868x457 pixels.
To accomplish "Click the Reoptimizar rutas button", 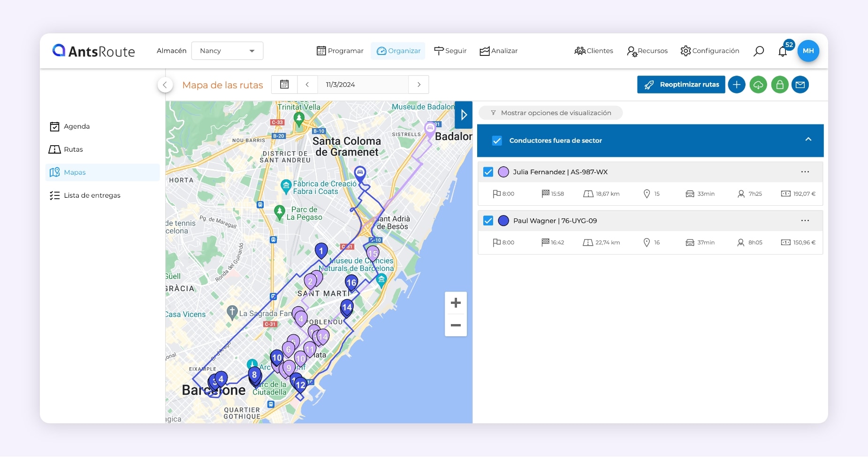I will click(681, 85).
